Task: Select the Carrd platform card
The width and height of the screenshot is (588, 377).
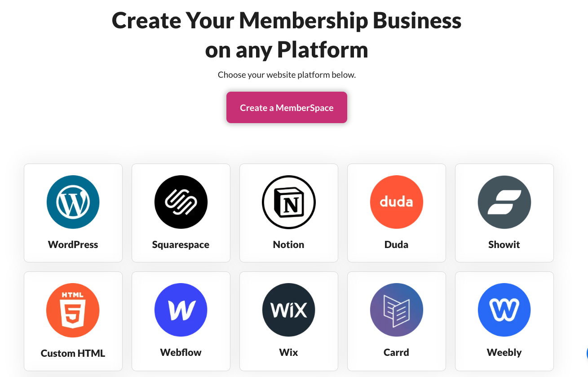Action: pos(396,321)
